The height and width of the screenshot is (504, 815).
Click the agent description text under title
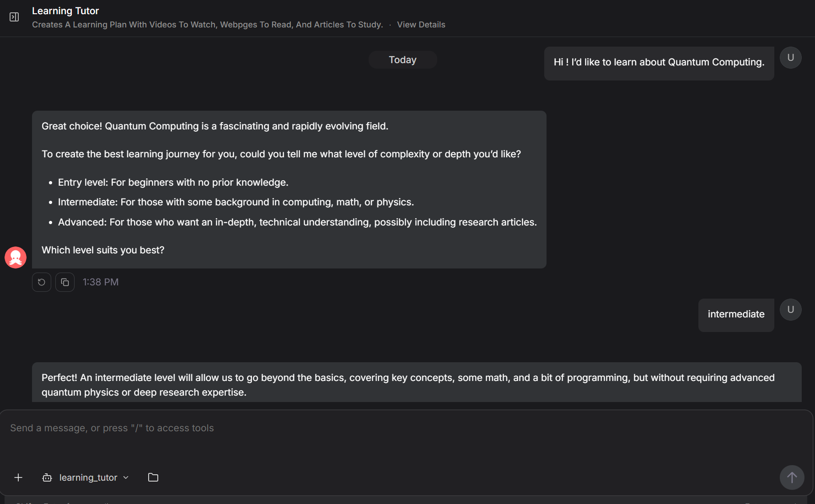(207, 25)
